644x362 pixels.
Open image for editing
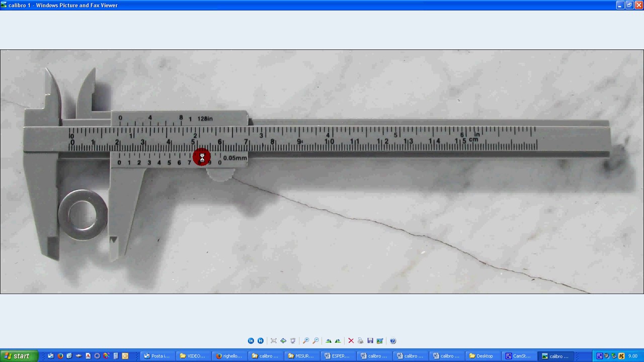(x=380, y=341)
